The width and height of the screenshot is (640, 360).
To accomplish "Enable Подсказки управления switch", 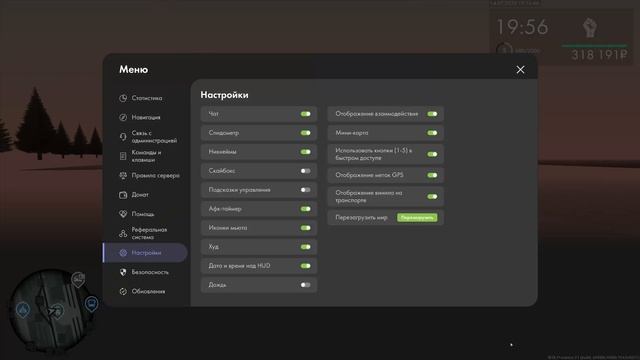I will [306, 190].
